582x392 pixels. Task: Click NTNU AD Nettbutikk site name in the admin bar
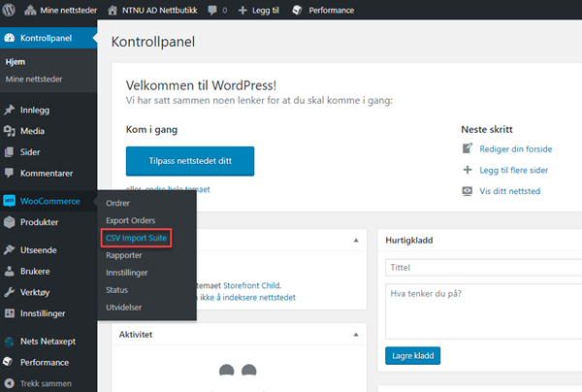coord(160,10)
